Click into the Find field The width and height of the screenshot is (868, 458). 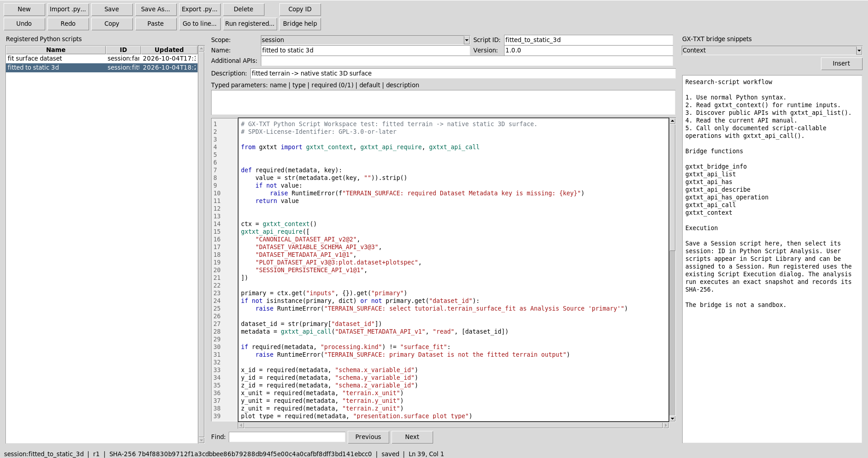pyautogui.click(x=287, y=437)
